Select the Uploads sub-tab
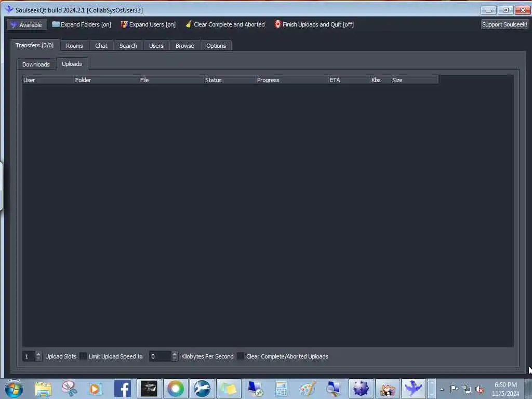Viewport: 532px width, 399px height. click(72, 64)
